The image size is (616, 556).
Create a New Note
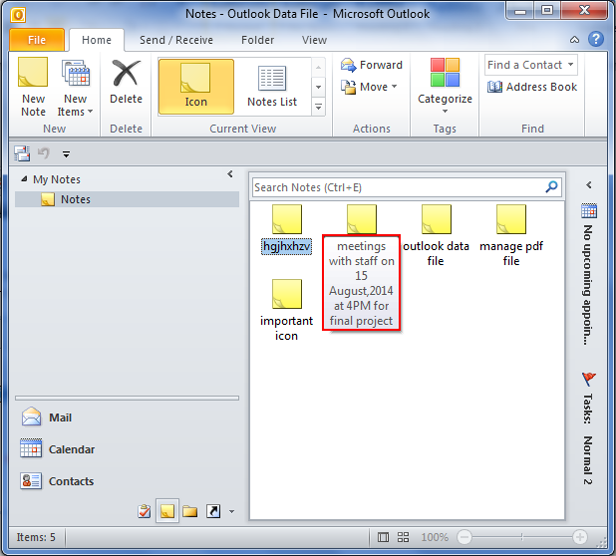pyautogui.click(x=33, y=87)
